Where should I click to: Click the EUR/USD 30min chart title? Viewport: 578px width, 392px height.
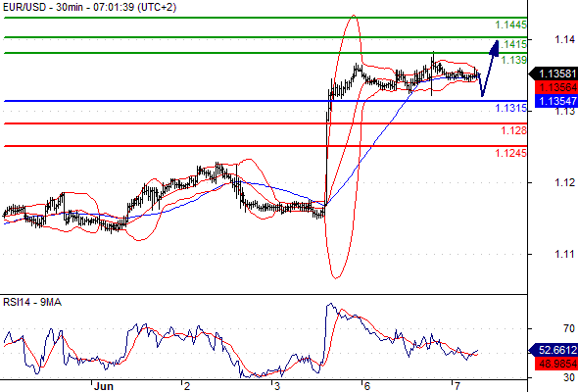pyautogui.click(x=89, y=7)
